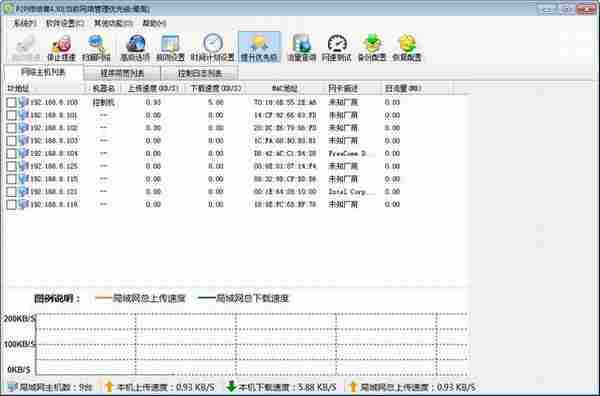Viewport: 600px width, 396px height.
Task: Tick the checkbox for host 192.168.0.101
Action: pyautogui.click(x=11, y=115)
